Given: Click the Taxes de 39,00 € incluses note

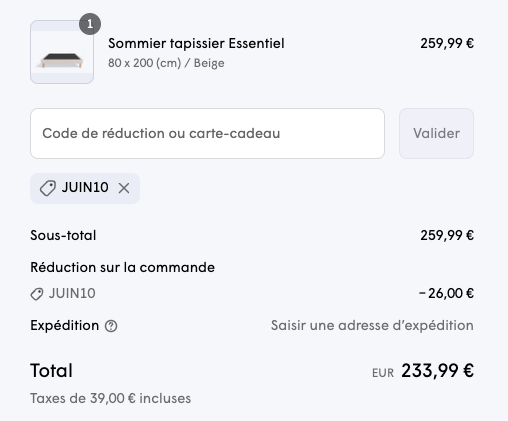Looking at the screenshot, I should [111, 398].
